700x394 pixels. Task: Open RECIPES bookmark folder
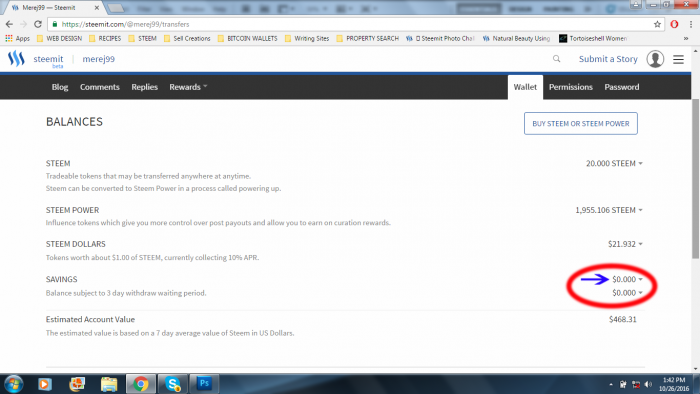tap(105, 38)
